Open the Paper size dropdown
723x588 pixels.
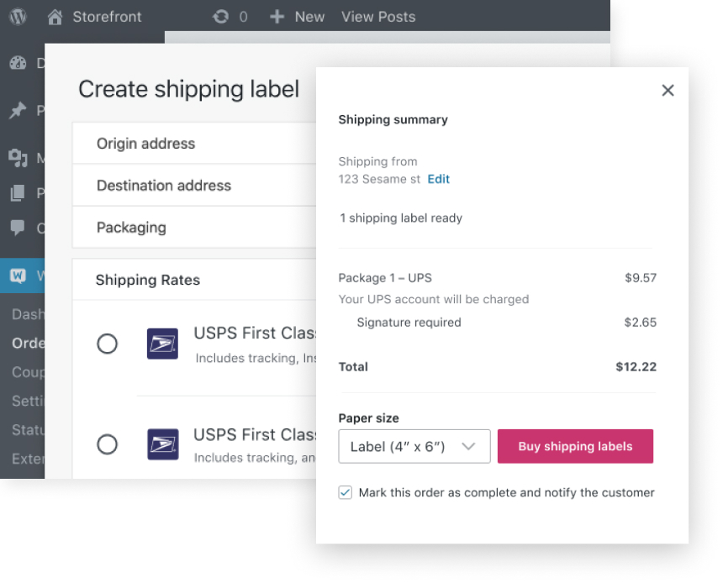pos(414,446)
